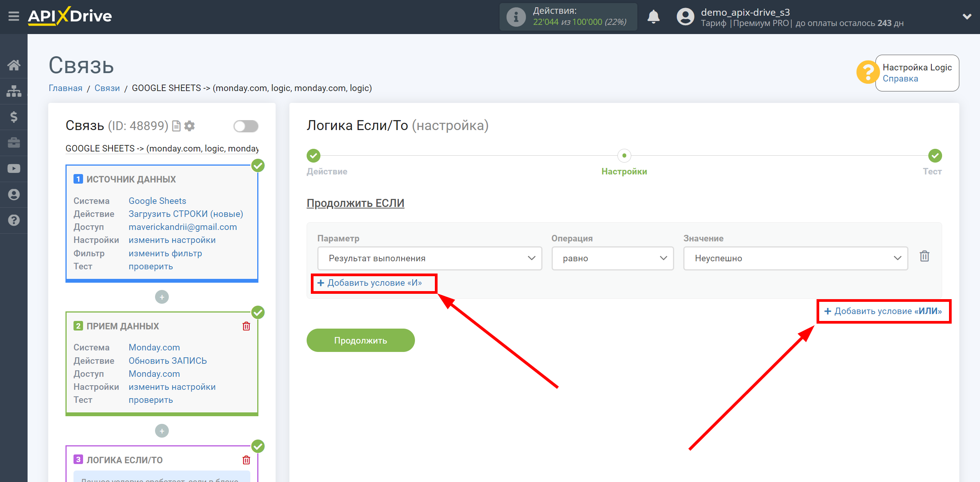Click the connection name text field

pos(162,148)
